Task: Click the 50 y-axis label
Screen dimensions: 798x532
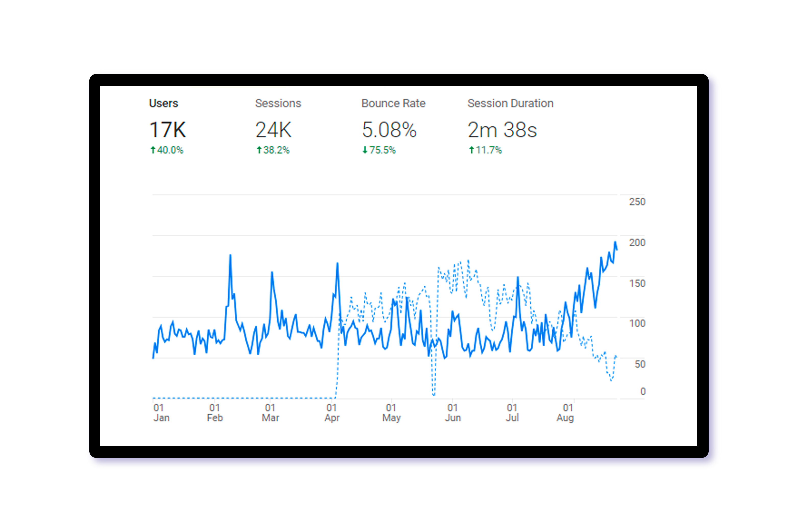Action: tap(640, 364)
